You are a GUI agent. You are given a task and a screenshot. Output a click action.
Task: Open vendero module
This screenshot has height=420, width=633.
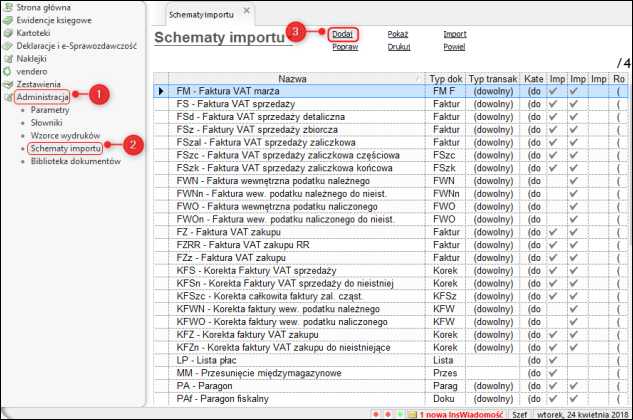31,71
